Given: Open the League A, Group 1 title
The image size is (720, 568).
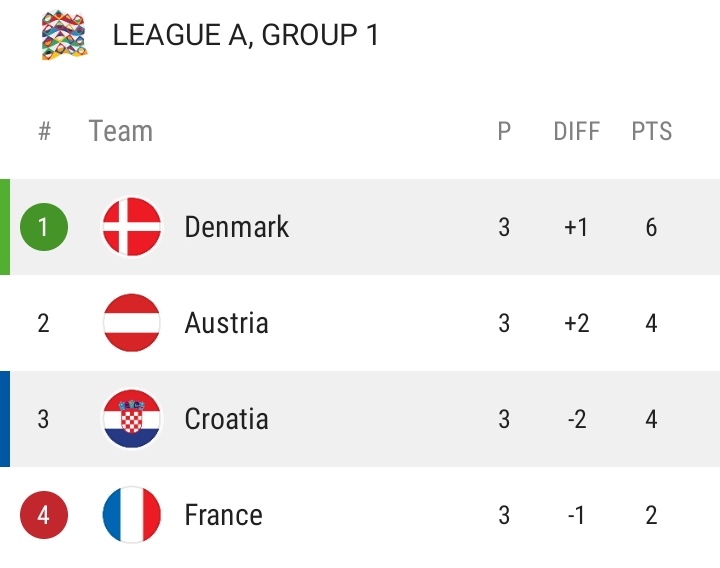Looking at the screenshot, I should point(246,35).
